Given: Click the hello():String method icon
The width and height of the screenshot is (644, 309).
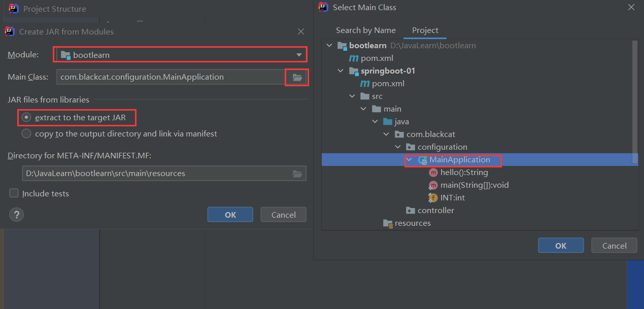Looking at the screenshot, I should (433, 173).
